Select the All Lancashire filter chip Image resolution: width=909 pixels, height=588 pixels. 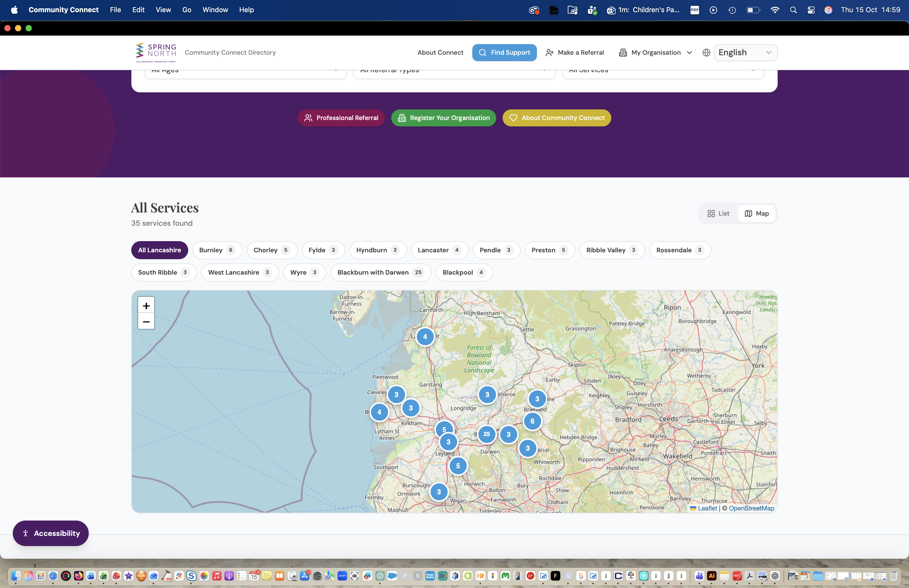(160, 250)
